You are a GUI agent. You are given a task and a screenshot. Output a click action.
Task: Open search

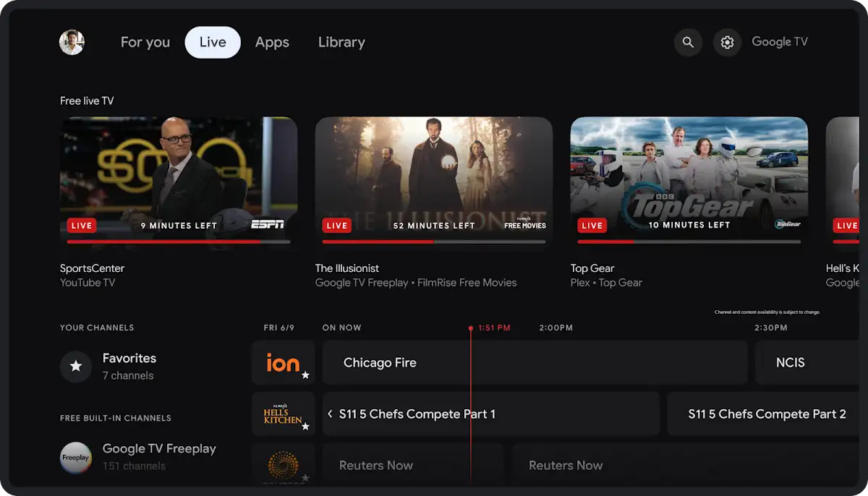[688, 42]
